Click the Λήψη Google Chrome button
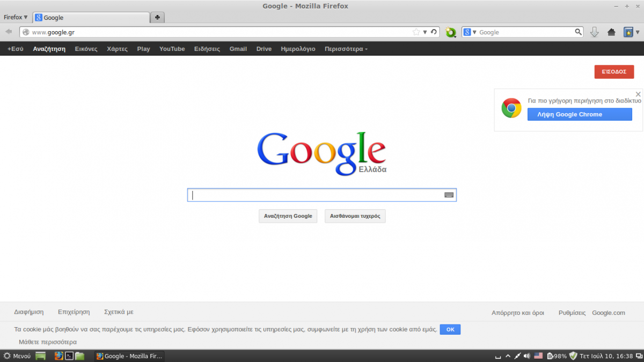Screen dimensions: 644x362 (580, 114)
